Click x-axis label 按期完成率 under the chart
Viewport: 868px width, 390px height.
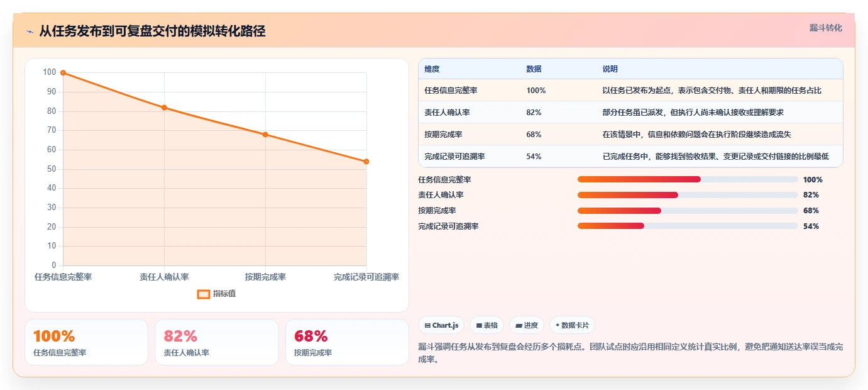click(x=265, y=277)
